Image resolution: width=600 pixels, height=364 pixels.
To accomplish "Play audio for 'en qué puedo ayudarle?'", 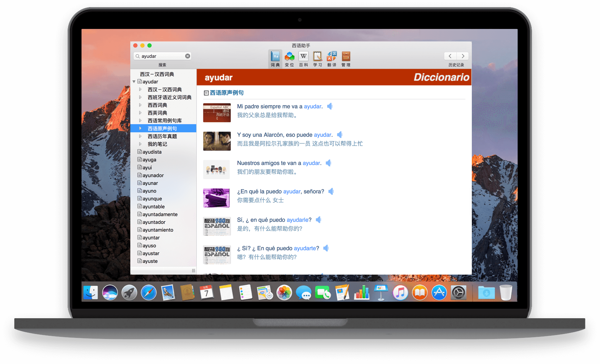I will coord(319,220).
